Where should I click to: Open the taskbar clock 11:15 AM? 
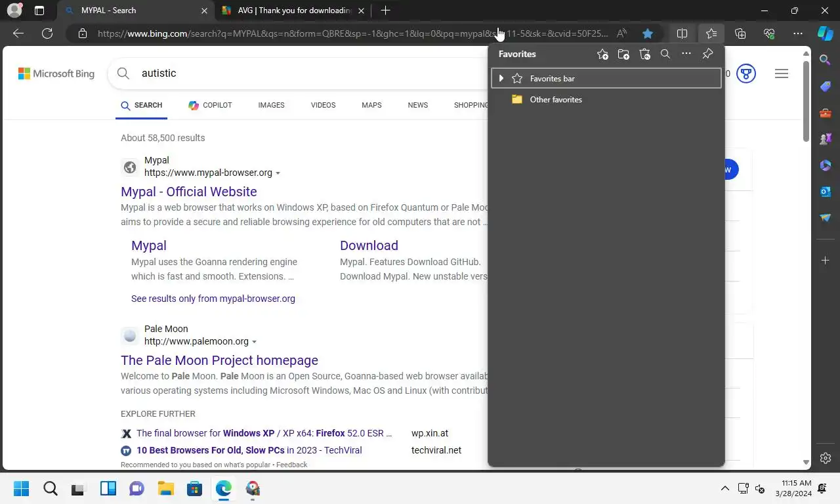793,488
